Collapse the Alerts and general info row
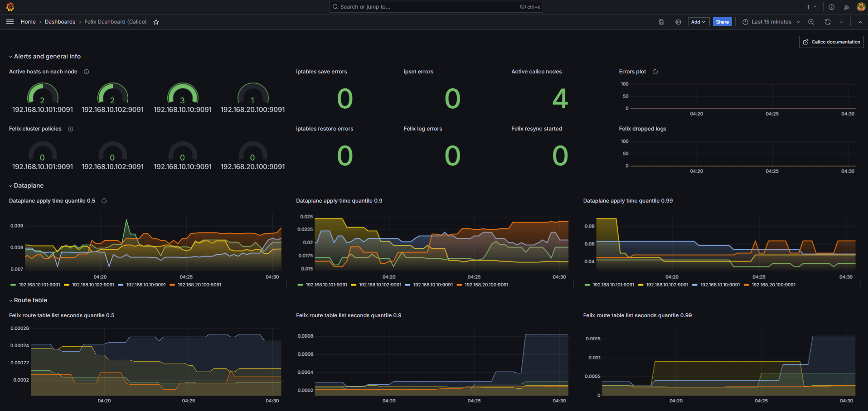This screenshot has width=868, height=411. tap(45, 57)
